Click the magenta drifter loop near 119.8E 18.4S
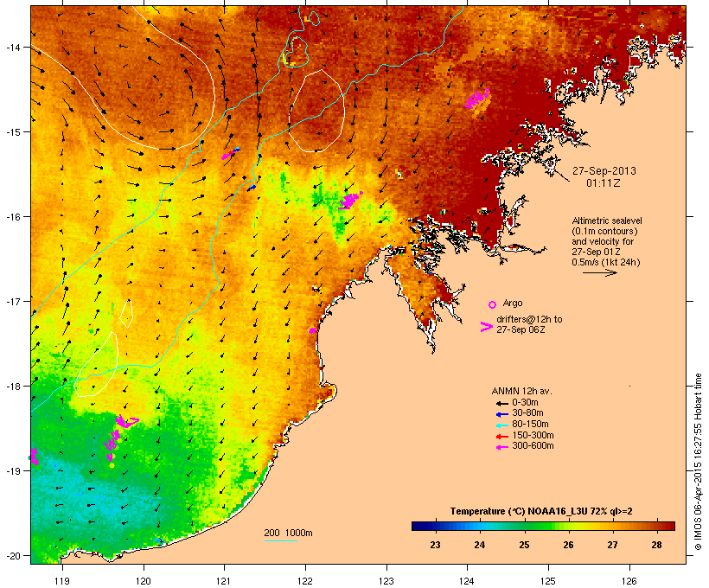This screenshot has width=709, height=588. pyautogui.click(x=126, y=422)
